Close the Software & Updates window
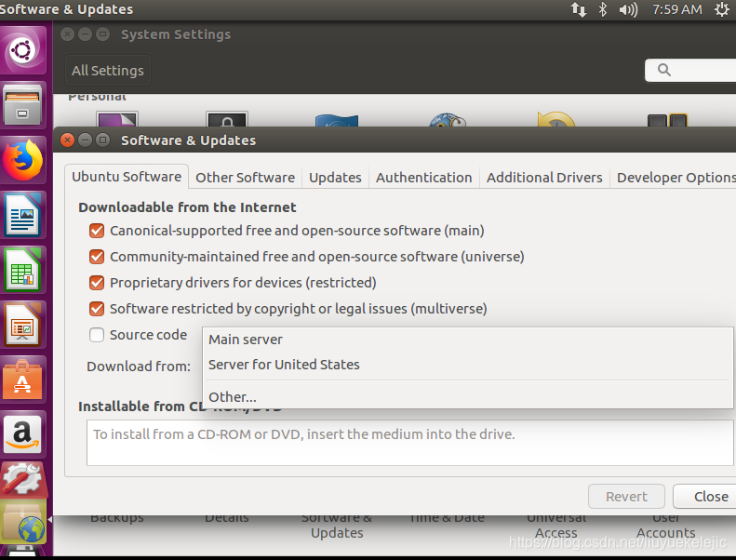The width and height of the screenshot is (736, 560). coord(68,140)
